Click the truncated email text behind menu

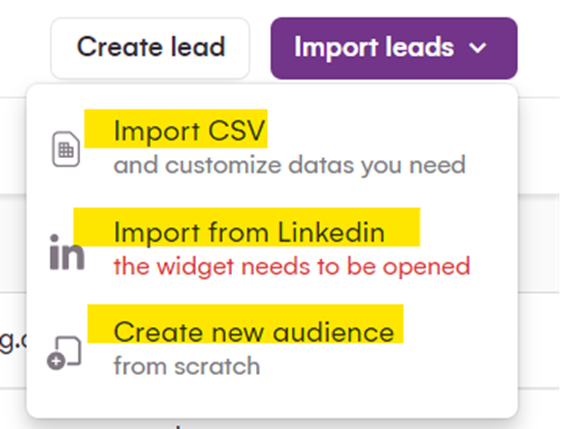13,341
